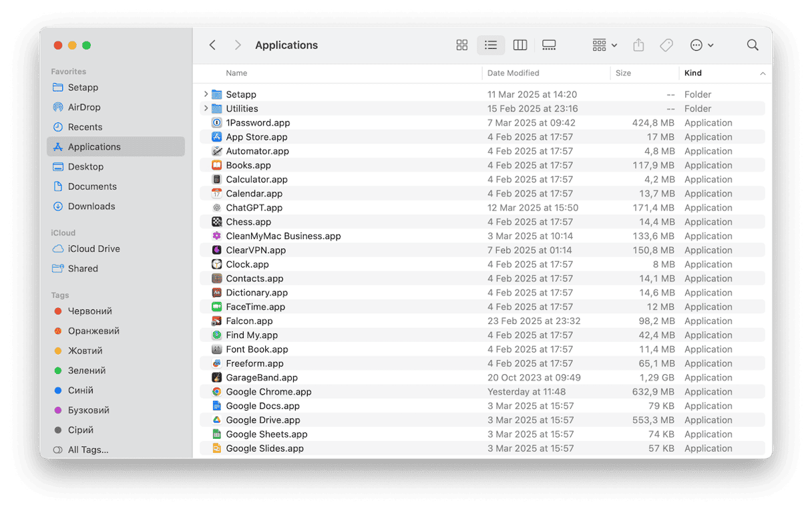Viewport: 812px width, 511px height.
Task: Open the More actions ellipsis dropdown
Action: (701, 45)
